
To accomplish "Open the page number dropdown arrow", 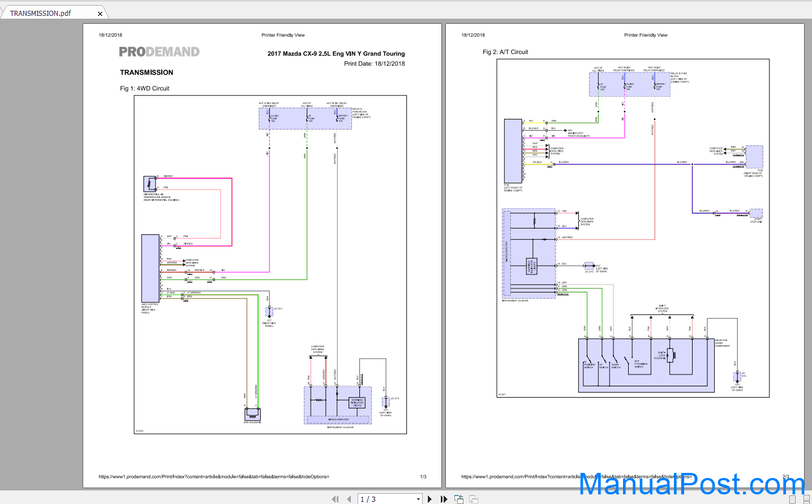I will click(419, 499).
